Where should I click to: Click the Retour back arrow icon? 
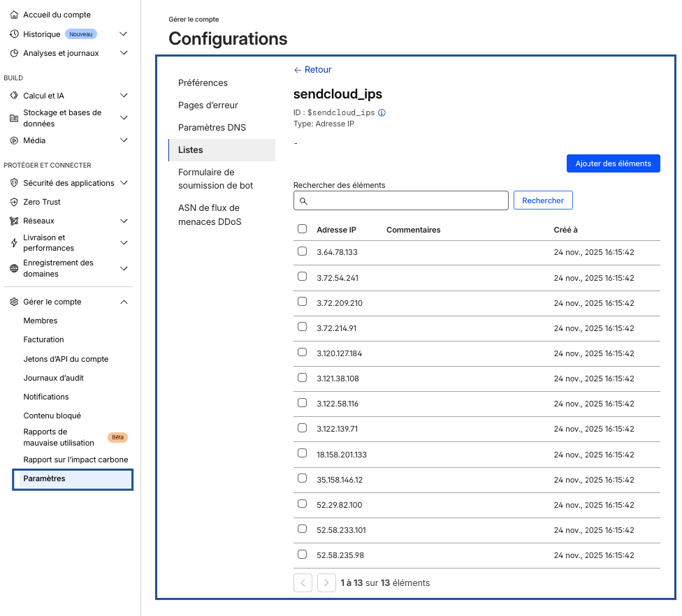click(x=298, y=70)
